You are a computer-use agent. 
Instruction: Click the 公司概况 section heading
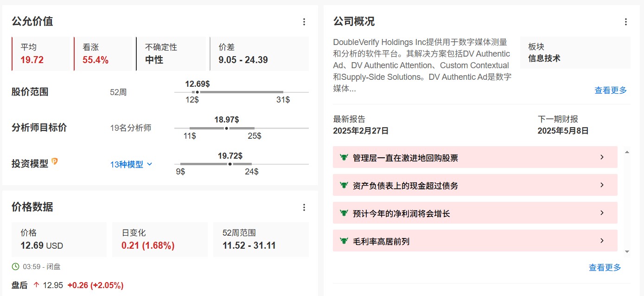pos(354,21)
